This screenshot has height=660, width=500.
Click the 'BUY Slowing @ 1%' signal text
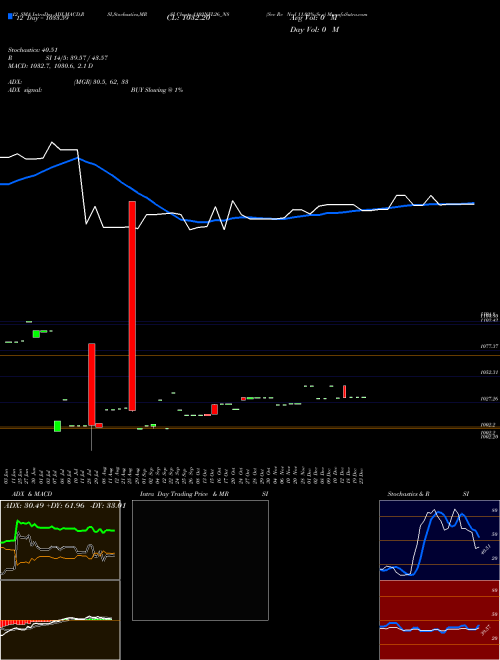pos(157,90)
